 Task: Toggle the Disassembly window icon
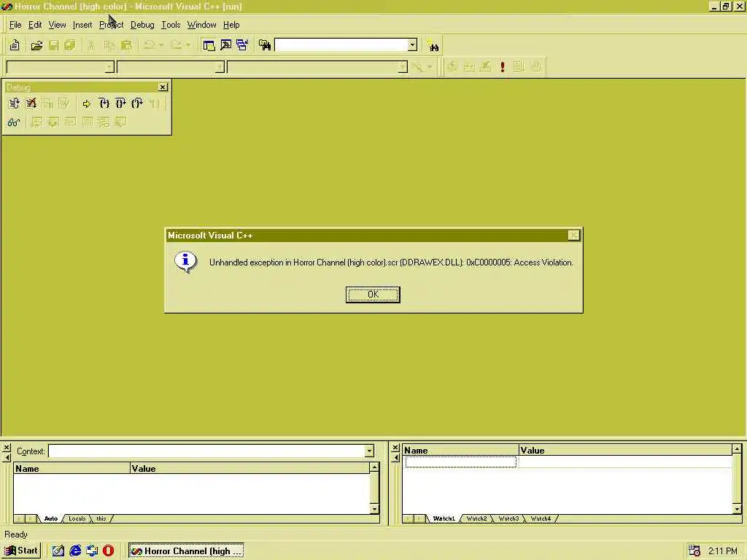120,122
